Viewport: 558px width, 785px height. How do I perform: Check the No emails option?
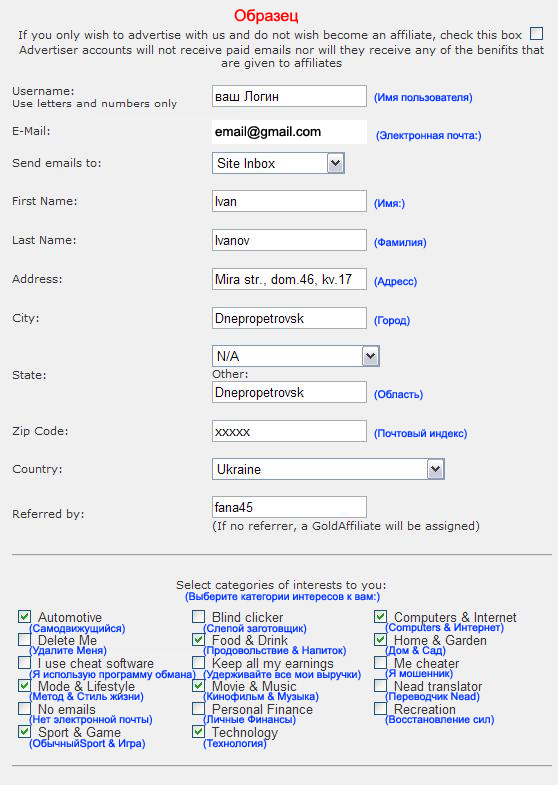click(25, 708)
